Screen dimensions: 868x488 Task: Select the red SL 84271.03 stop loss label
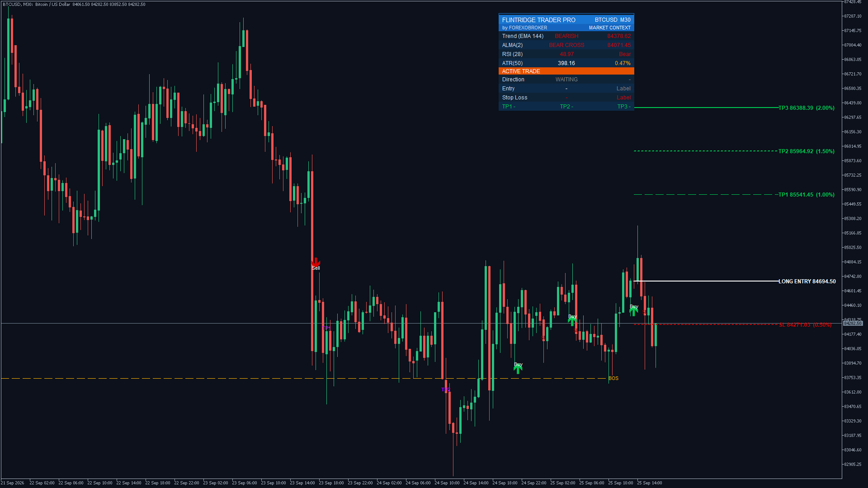coord(805,325)
